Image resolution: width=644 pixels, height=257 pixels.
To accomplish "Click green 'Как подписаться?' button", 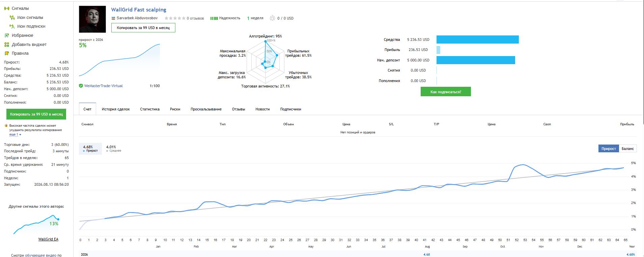I will (446, 92).
